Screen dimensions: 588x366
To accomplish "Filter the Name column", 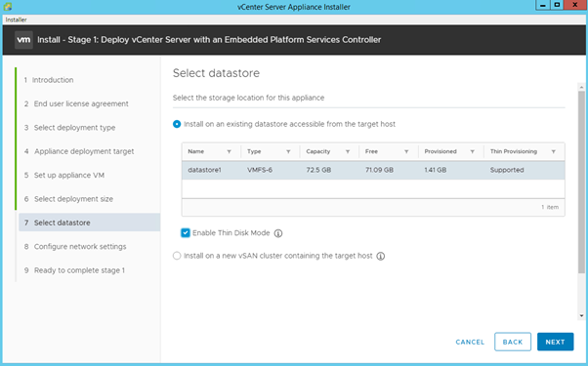I will (x=229, y=151).
